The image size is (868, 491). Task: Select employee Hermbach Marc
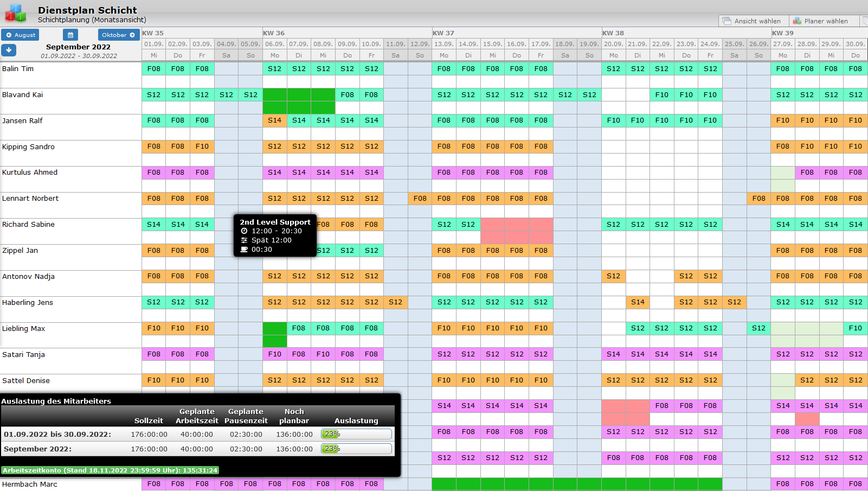click(30, 484)
